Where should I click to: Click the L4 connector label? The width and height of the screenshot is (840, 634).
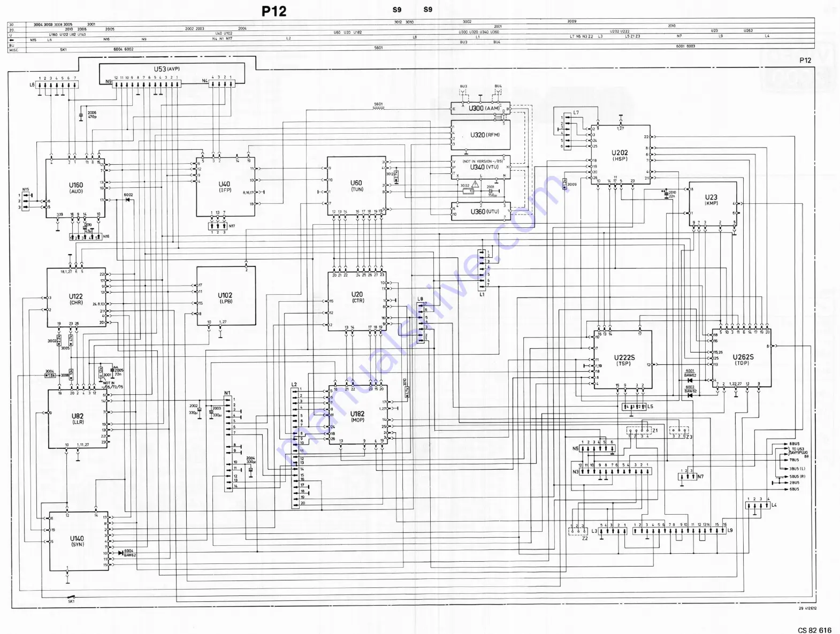point(774,505)
